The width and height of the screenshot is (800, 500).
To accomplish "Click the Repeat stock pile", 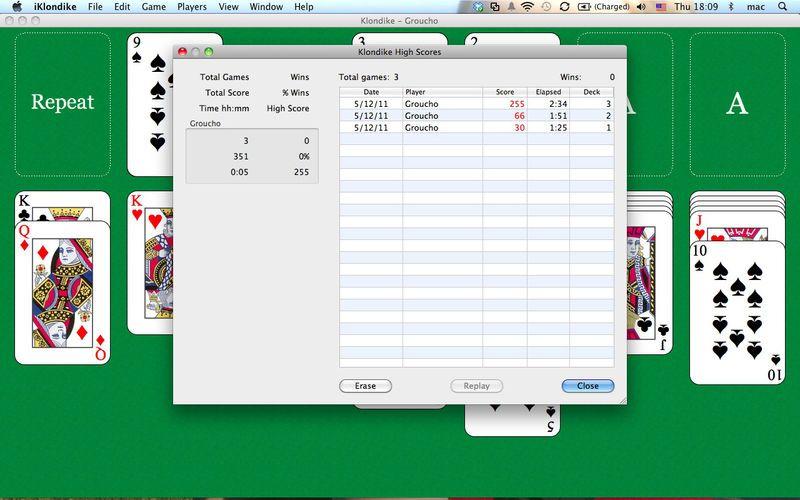I will pyautogui.click(x=63, y=104).
